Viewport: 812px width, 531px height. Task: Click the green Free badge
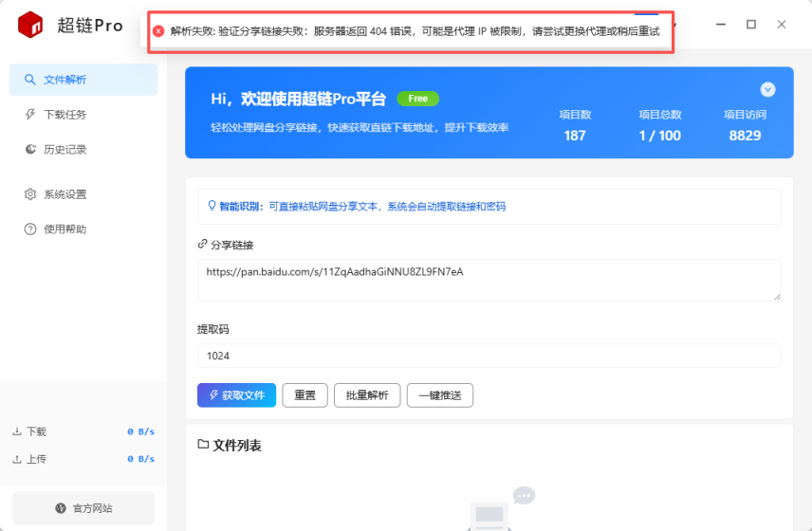[x=417, y=99]
